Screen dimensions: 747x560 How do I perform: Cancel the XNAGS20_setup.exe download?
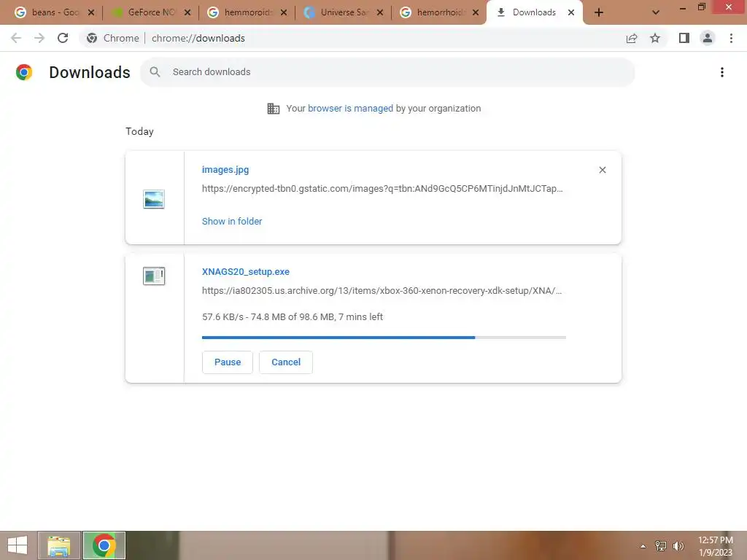coord(286,362)
